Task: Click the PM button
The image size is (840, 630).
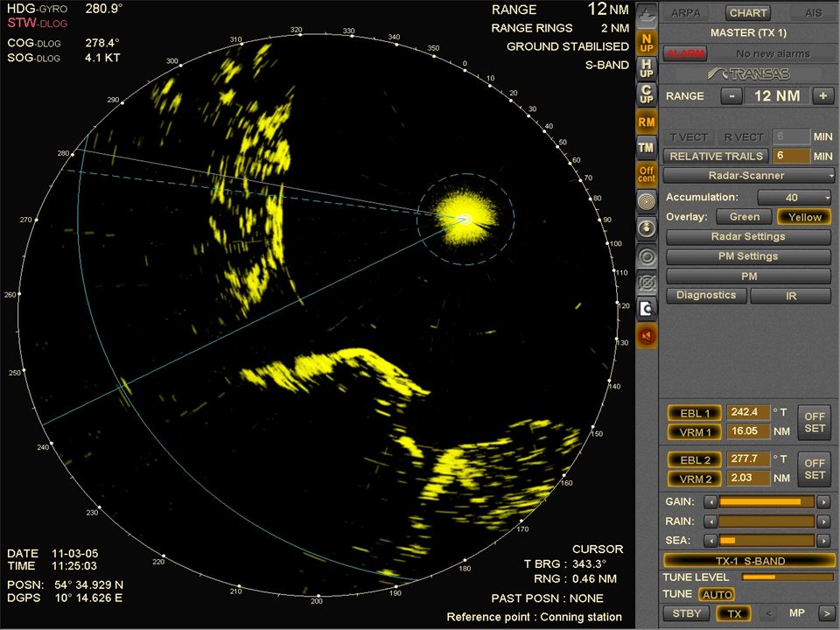Action: pos(748,276)
